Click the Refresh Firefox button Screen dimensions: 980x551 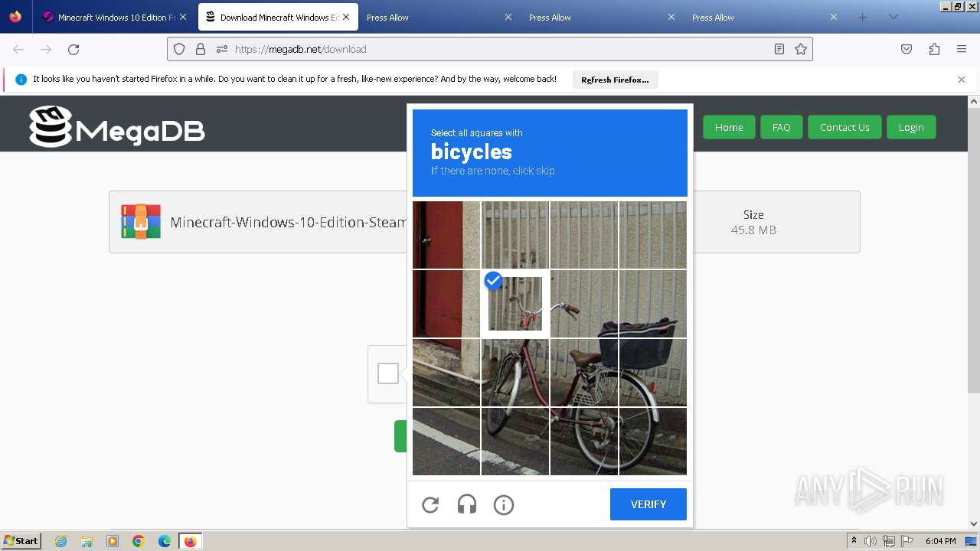point(615,80)
